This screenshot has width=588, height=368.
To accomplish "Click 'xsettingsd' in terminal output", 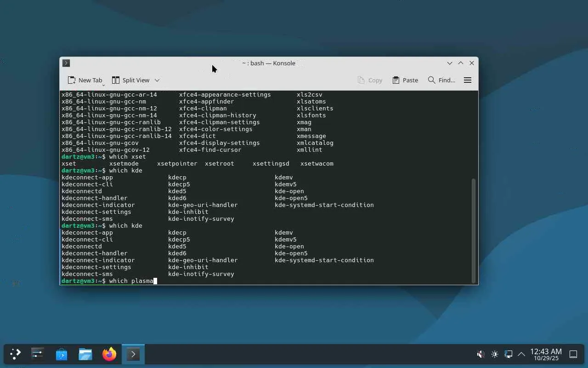I will point(271,164).
